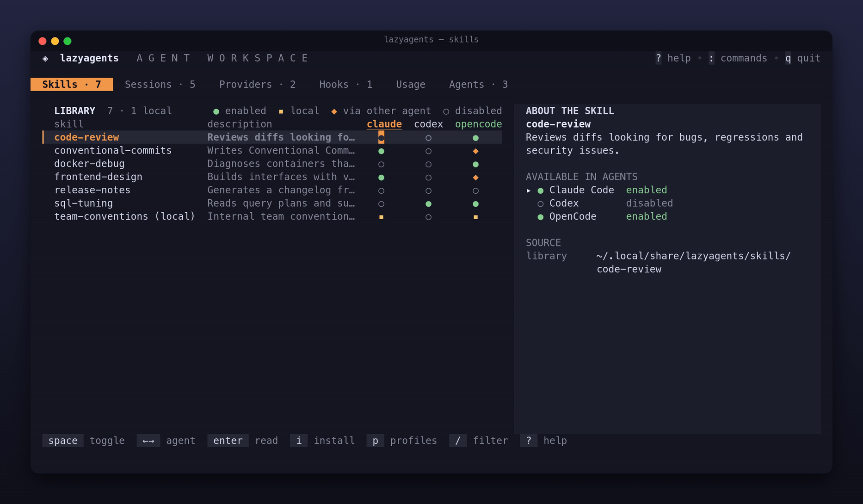863x504 pixels.
Task: Click conventional-commits opencode orange diamond marker
Action: click(x=475, y=151)
